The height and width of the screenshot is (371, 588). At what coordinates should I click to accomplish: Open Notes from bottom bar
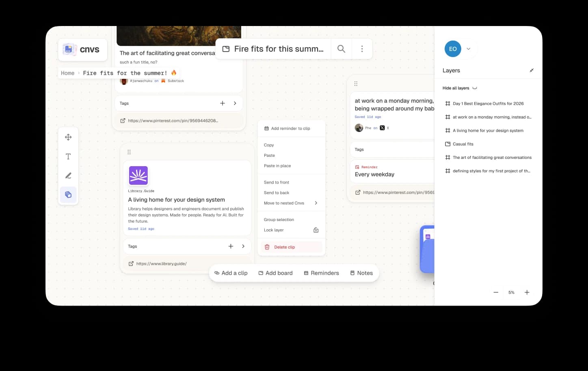361,273
